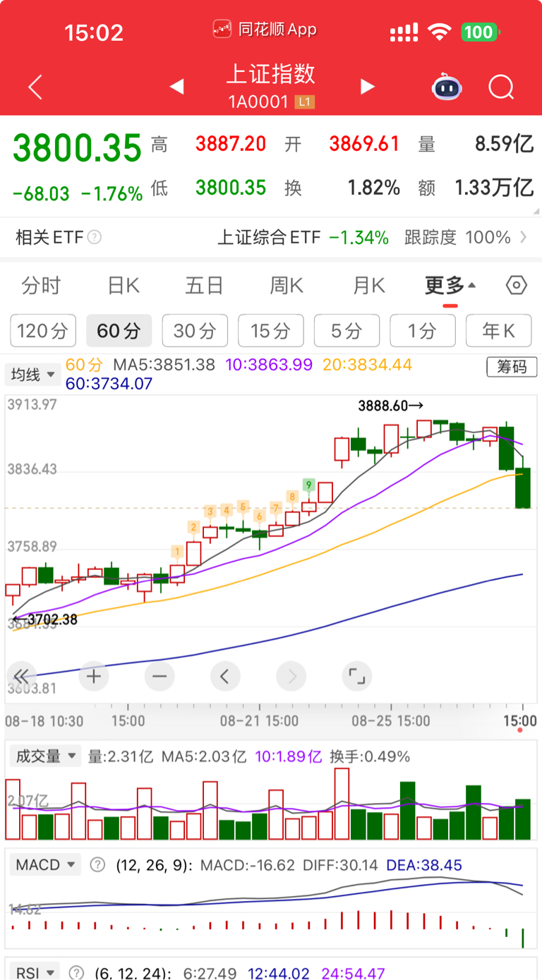Open MACD indicator help icon
The image size is (542, 980).
(x=98, y=865)
